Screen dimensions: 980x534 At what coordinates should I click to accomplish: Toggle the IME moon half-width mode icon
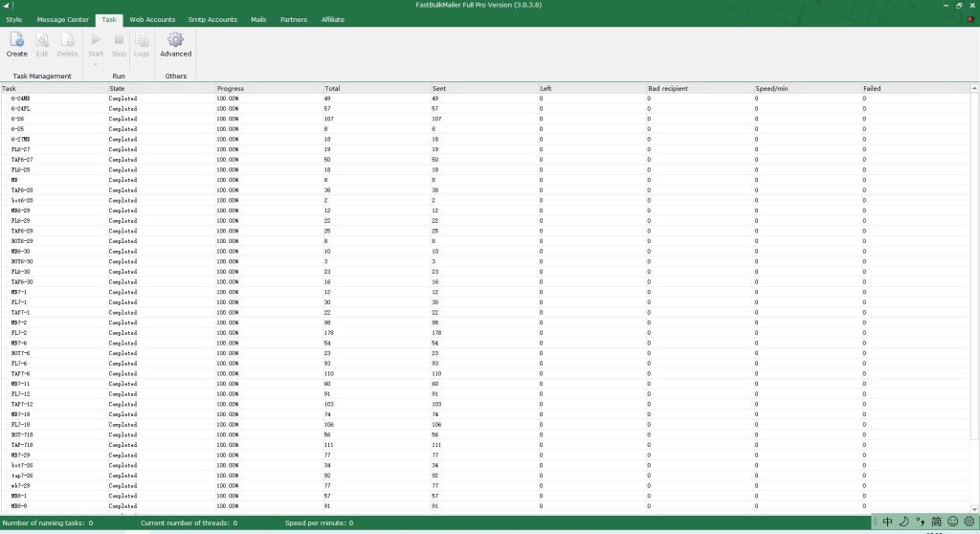[x=904, y=522]
